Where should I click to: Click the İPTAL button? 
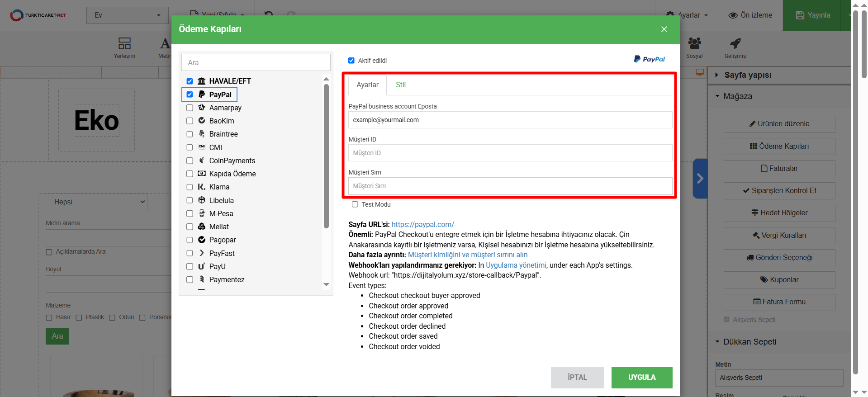[x=577, y=378]
